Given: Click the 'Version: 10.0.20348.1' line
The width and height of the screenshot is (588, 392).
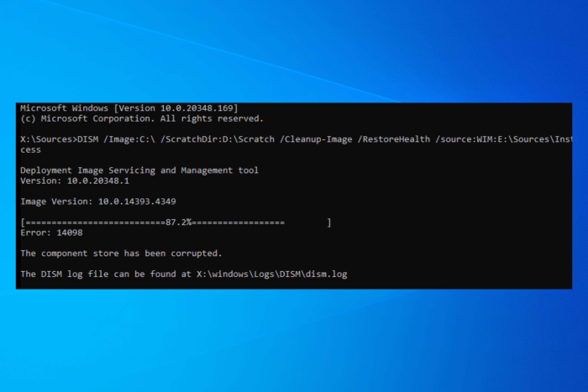Looking at the screenshot, I should click(x=75, y=181).
